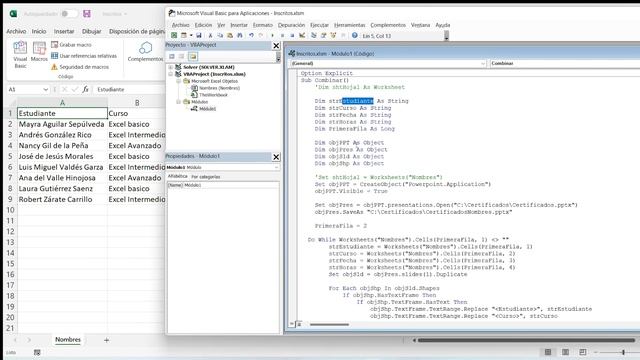Click the Redo icon in the VBA toolbar
The width and height of the screenshot is (640, 360).
(261, 36)
